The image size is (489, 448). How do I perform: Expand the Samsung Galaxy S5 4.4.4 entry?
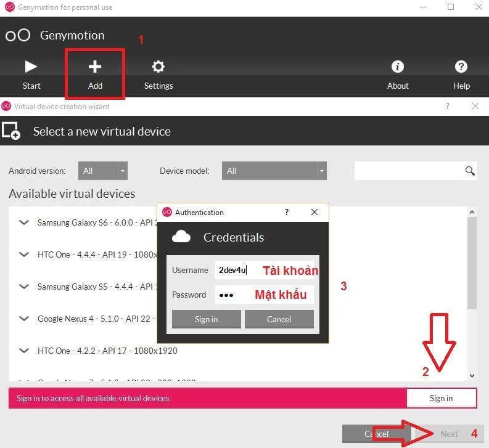pos(24,287)
